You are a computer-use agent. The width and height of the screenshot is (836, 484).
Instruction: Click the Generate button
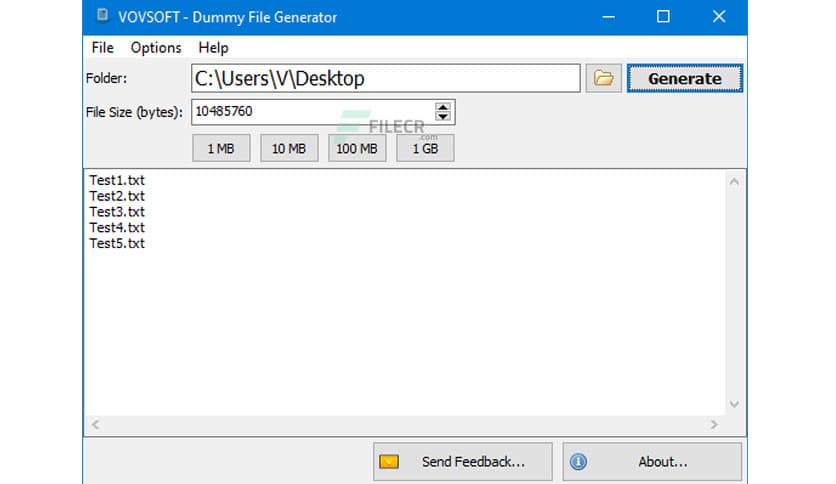tap(685, 78)
